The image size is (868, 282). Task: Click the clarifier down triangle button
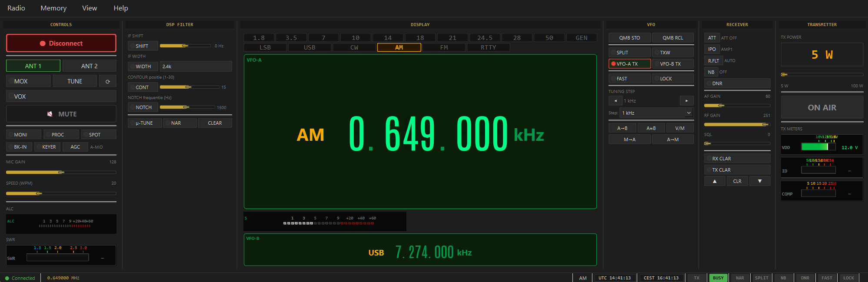coord(760,181)
